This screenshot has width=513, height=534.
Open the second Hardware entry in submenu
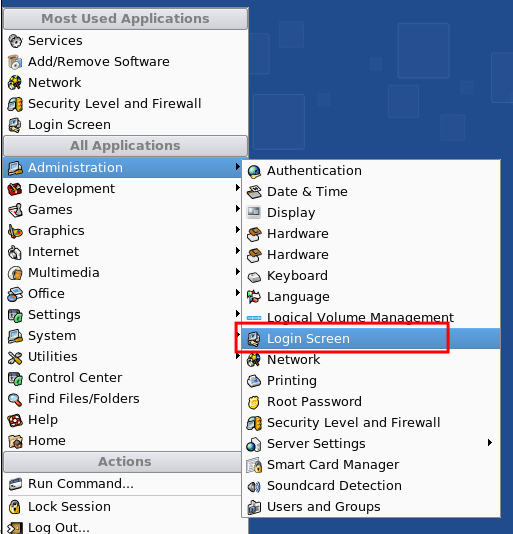[x=371, y=255]
